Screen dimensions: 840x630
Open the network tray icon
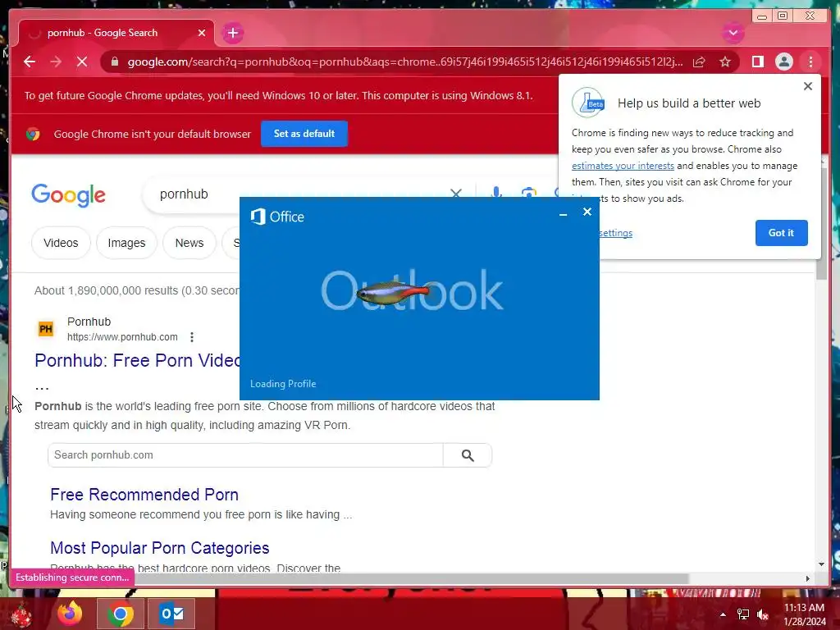pos(743,614)
